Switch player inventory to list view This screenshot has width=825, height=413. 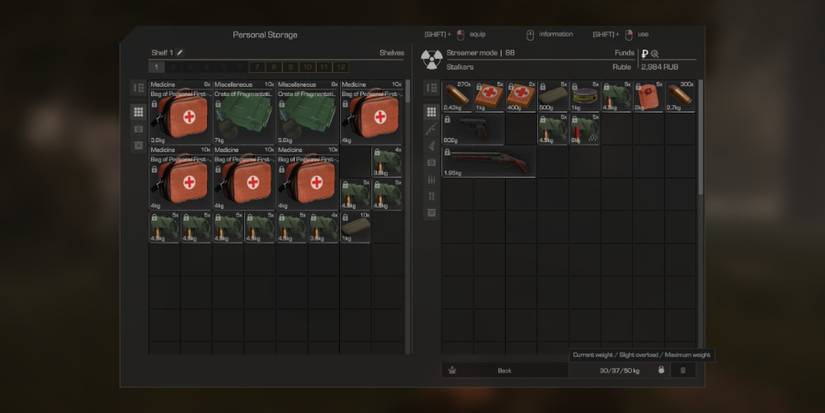431,88
